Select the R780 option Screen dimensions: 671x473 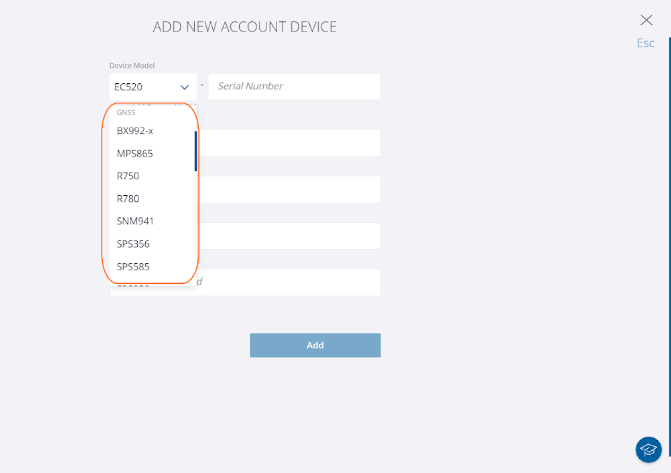[128, 198]
